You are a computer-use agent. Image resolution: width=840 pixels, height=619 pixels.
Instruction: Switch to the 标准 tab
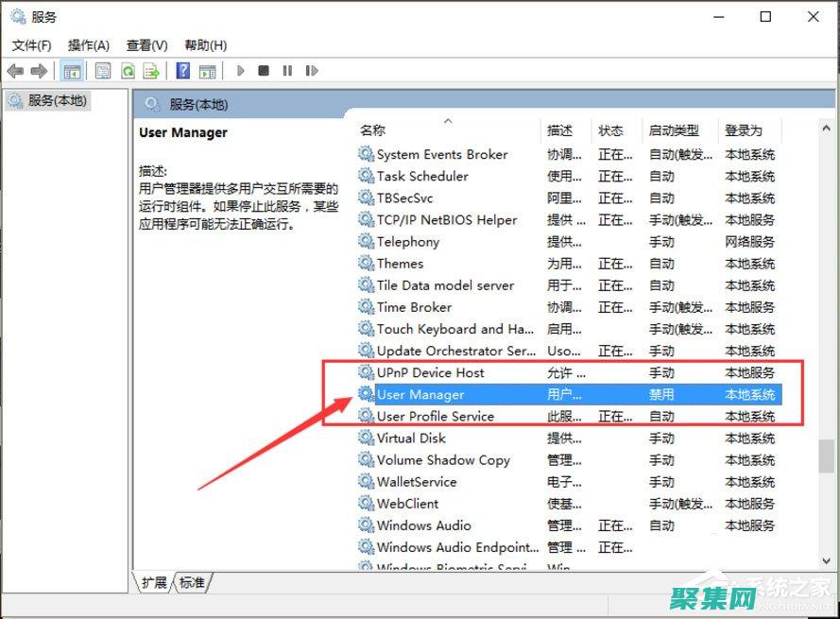pyautogui.click(x=190, y=583)
